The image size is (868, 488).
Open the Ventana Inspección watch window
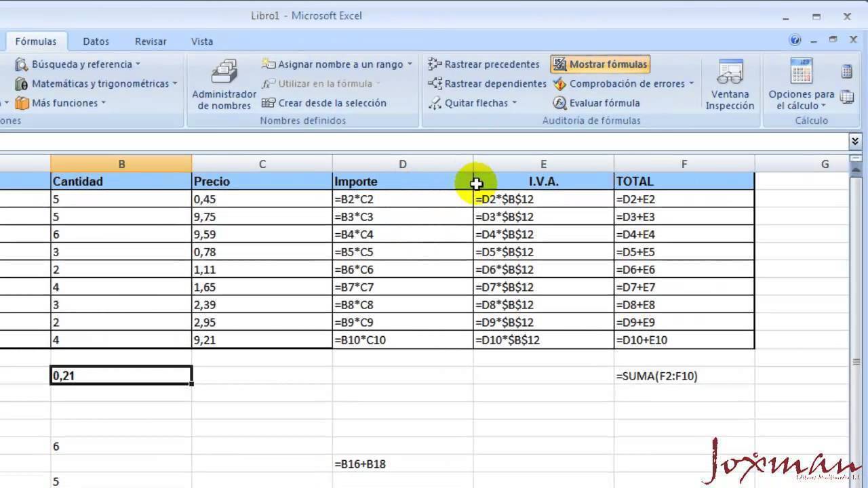pos(730,84)
